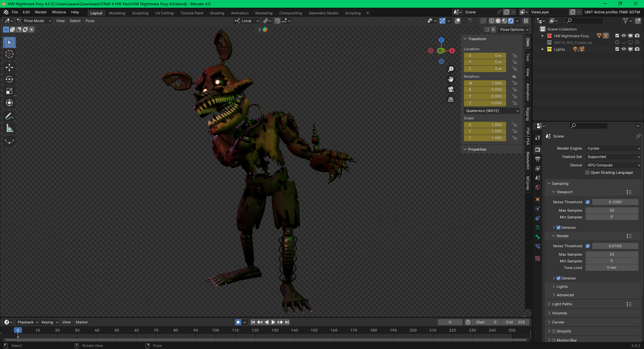This screenshot has width=644, height=349.
Task: Enable Open Shading Language checkbox
Action: point(587,173)
